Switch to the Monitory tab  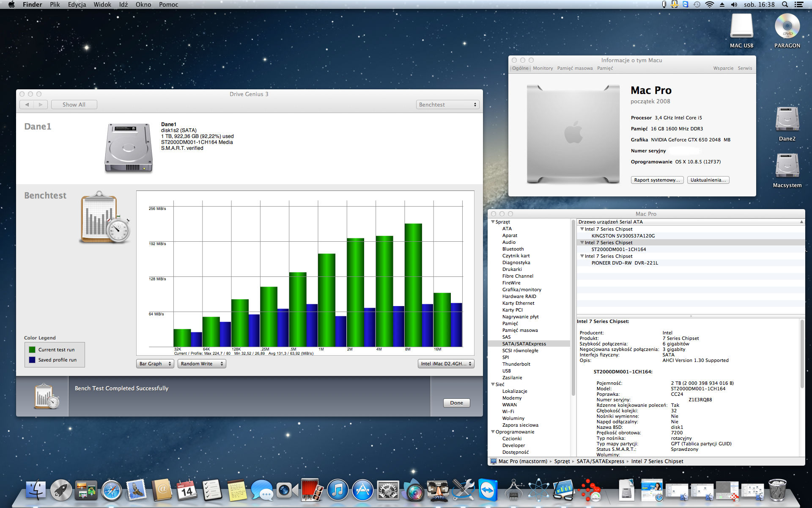[x=543, y=68]
